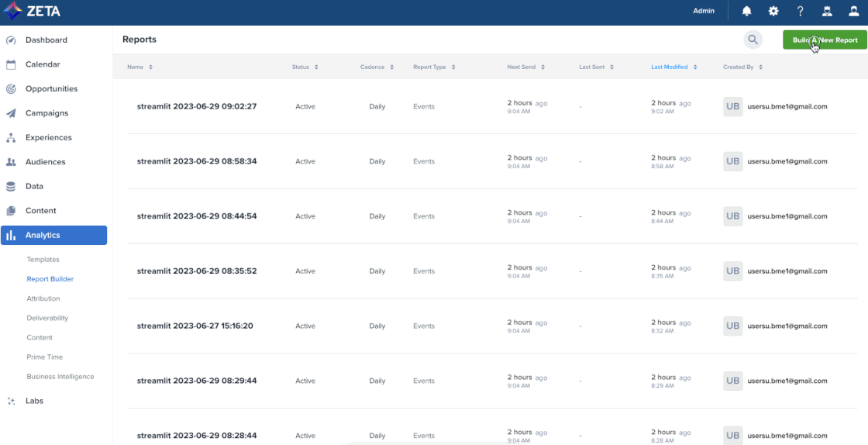Click the notifications bell icon
The width and height of the screenshot is (868, 445).
[x=747, y=12]
